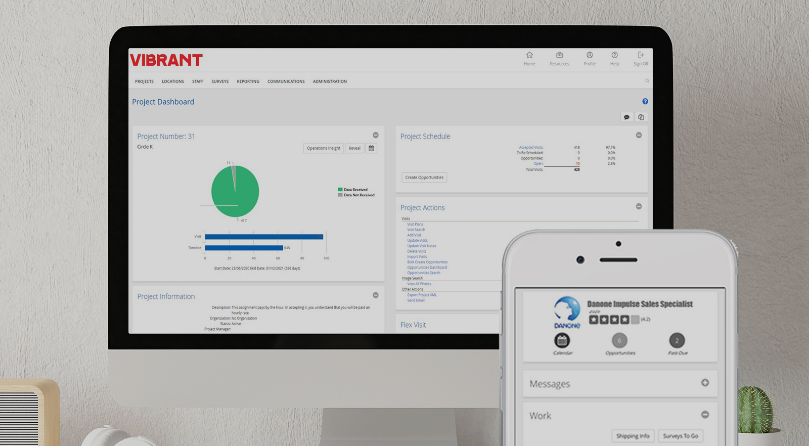Viewport: 809px width, 446px height.
Task: Click the Reveal button
Action: 354,148
